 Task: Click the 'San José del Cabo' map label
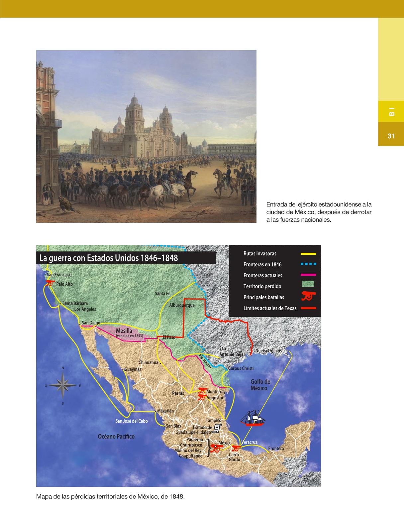coord(132,421)
